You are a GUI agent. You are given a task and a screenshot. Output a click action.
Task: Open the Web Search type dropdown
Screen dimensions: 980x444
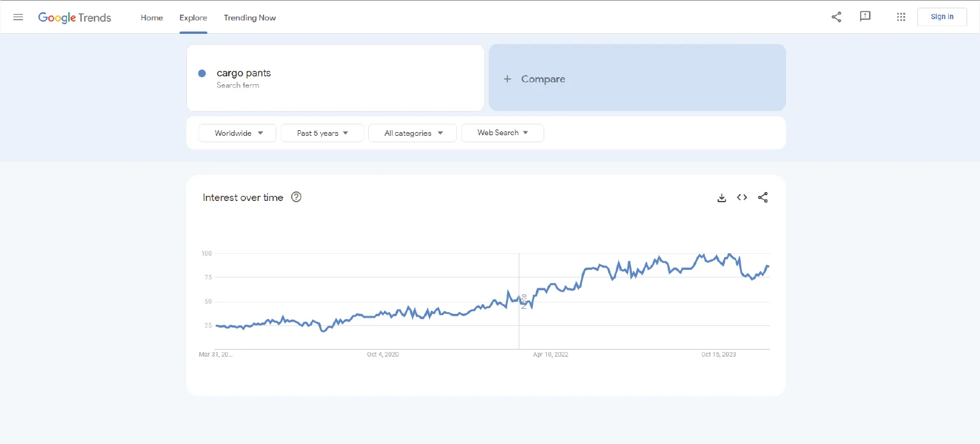coord(502,133)
